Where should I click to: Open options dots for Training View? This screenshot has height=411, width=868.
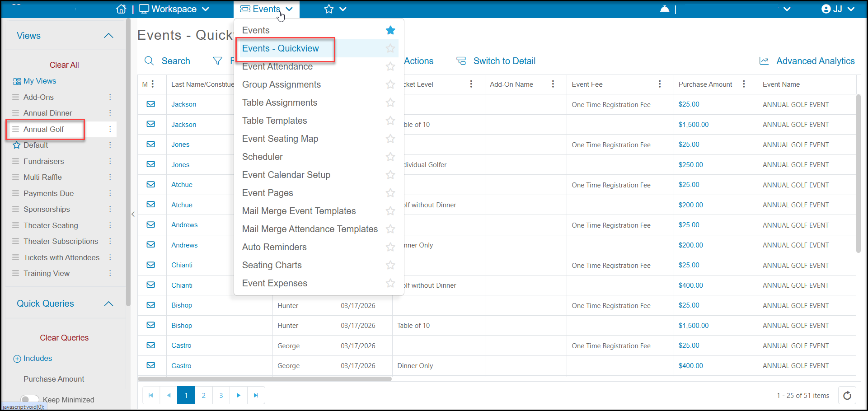110,273
